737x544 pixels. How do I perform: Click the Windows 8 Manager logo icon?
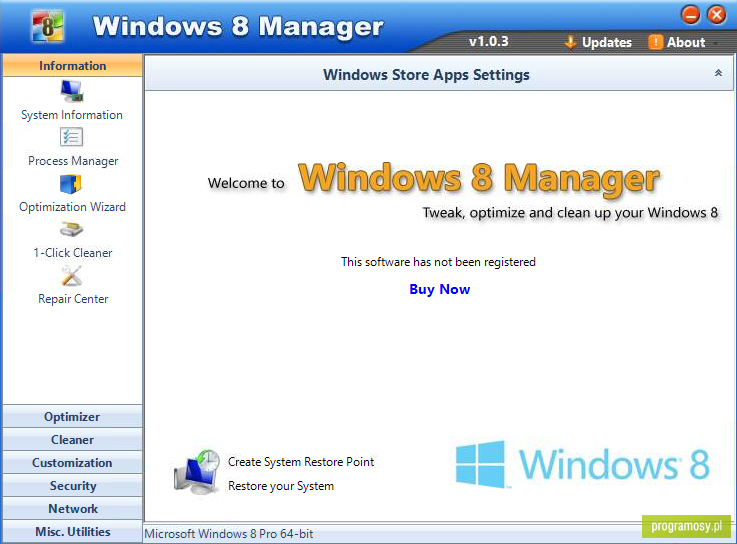[47, 26]
